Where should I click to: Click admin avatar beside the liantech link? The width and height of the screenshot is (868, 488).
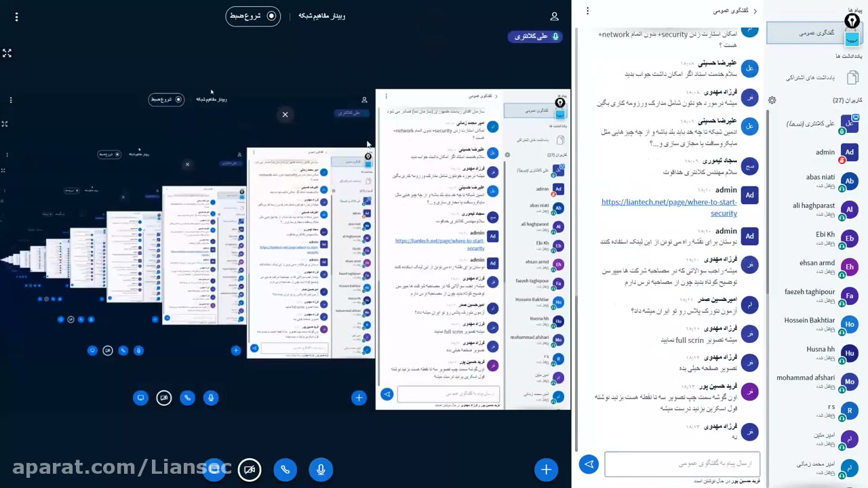click(749, 195)
